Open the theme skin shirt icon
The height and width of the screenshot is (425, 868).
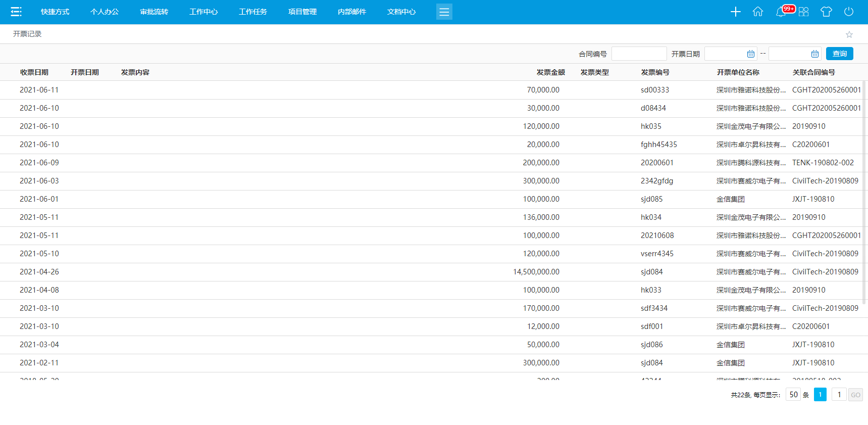826,12
